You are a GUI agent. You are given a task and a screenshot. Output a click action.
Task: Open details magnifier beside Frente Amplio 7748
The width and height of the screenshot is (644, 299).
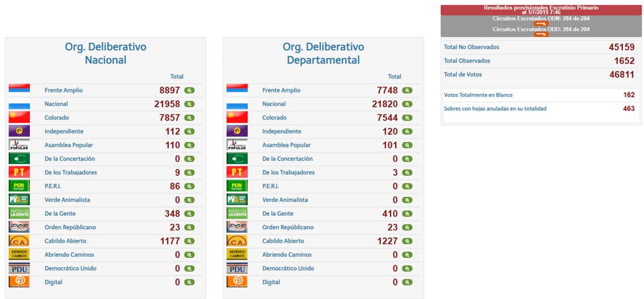coord(407,90)
